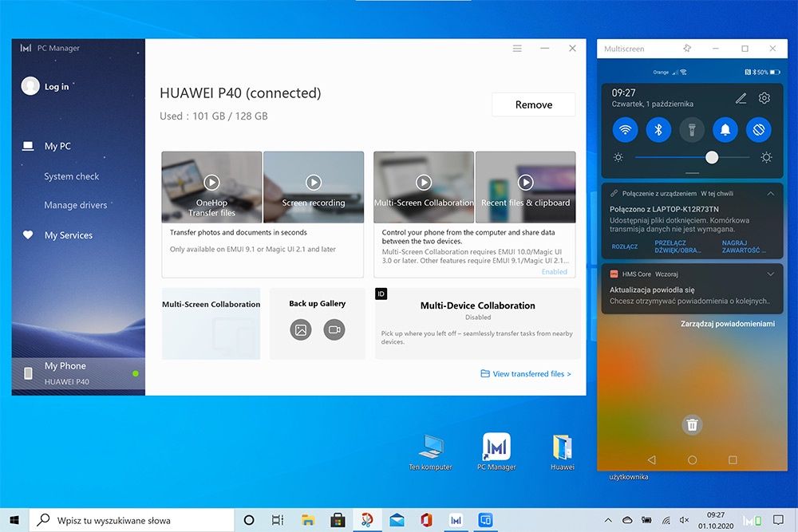Image resolution: width=798 pixels, height=532 pixels.
Task: Open My Services in the sidebar
Action: 68,235
